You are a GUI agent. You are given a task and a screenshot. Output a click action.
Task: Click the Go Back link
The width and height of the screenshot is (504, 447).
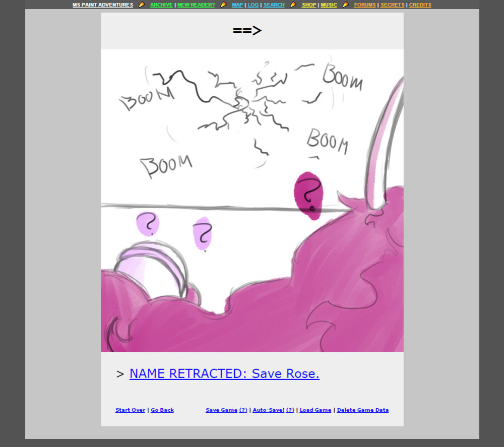162,410
